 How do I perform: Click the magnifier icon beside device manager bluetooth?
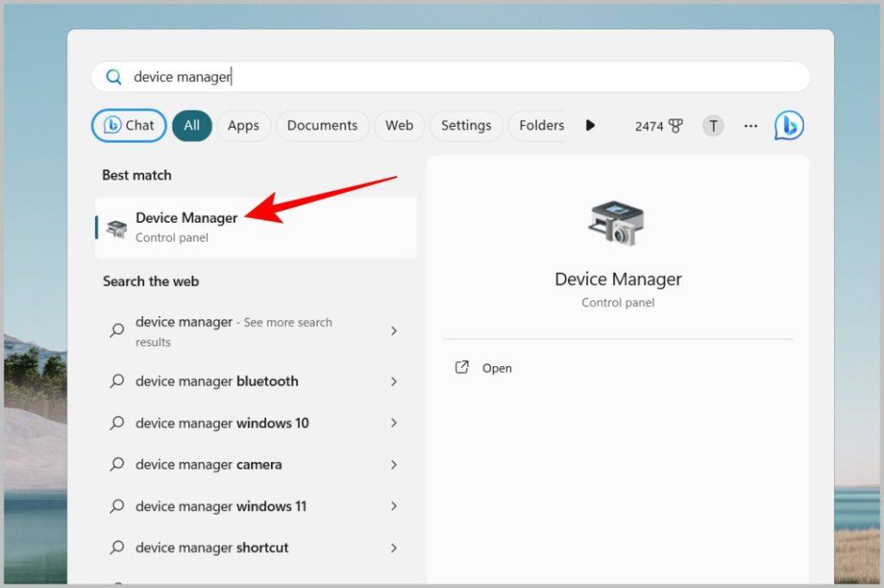[x=117, y=381]
